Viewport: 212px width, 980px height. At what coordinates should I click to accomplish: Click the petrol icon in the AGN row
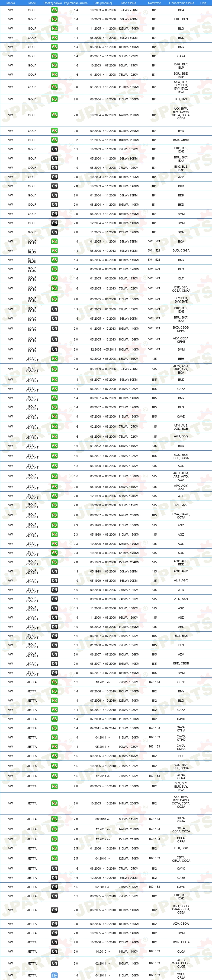[54, 466]
